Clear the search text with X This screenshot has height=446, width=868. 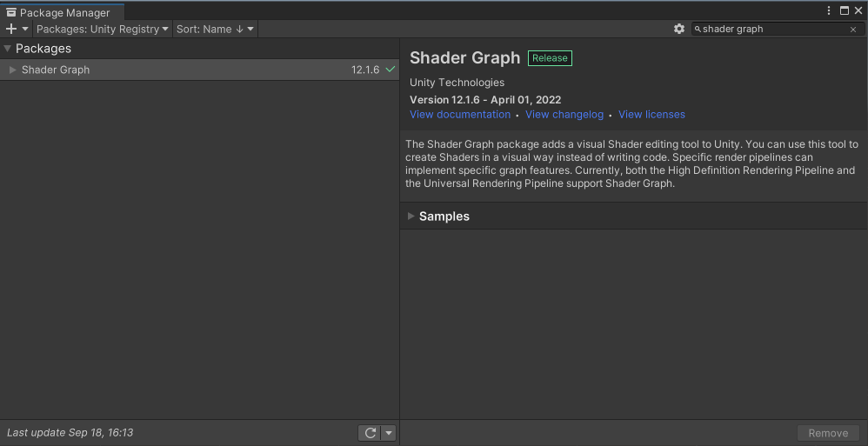[x=853, y=30]
